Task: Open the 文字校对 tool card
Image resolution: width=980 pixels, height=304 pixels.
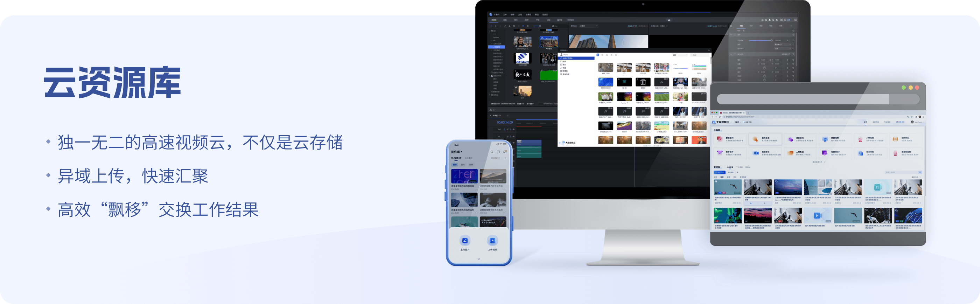Action: 730,153
